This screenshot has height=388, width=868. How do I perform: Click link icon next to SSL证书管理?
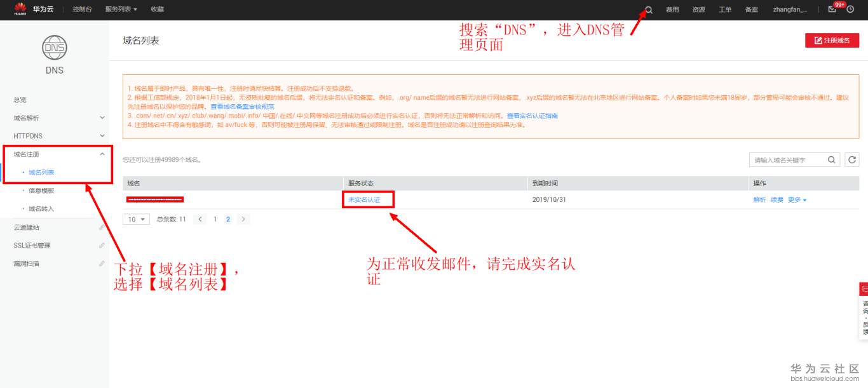point(102,245)
